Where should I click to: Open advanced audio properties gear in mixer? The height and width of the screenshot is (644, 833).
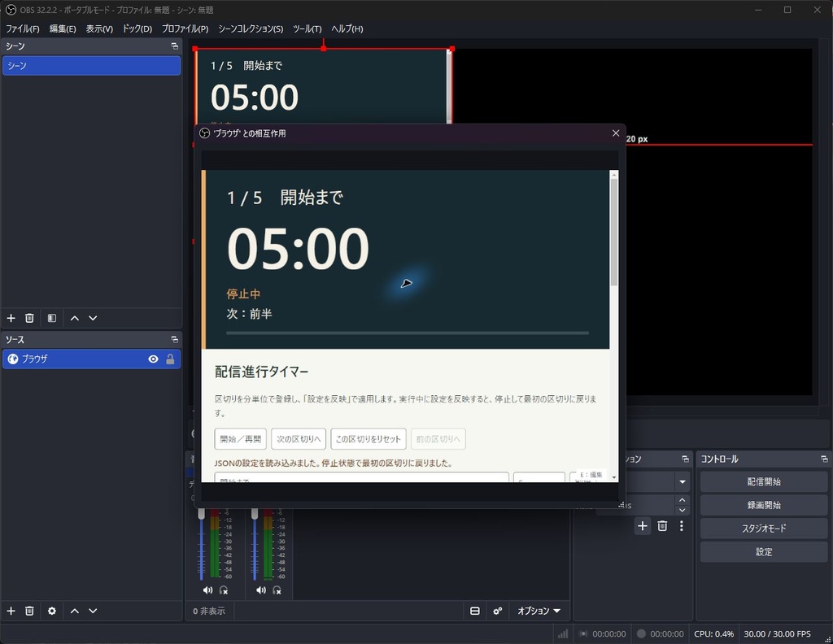coord(497,611)
